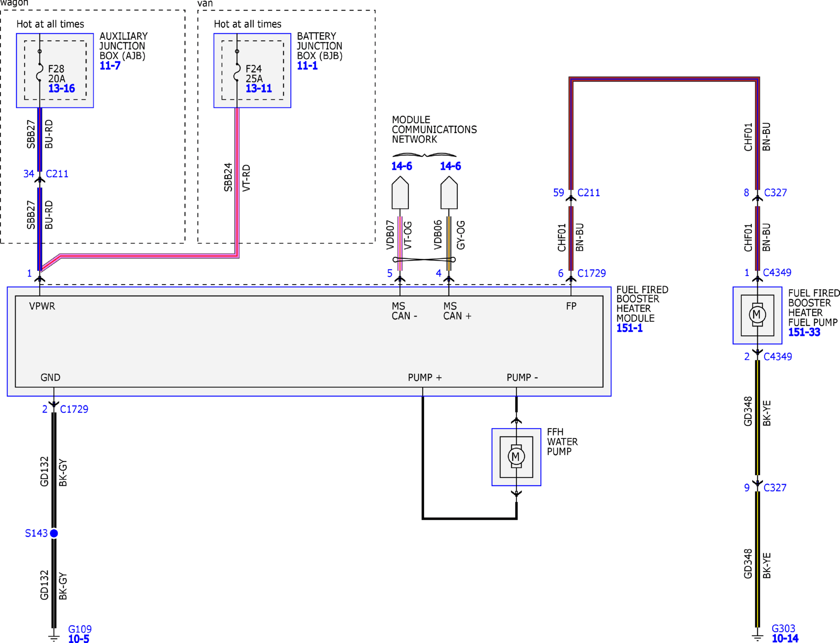This screenshot has width=840, height=643.
Task: Click the twisted pair symbol between CAN wires
Action: 424,260
